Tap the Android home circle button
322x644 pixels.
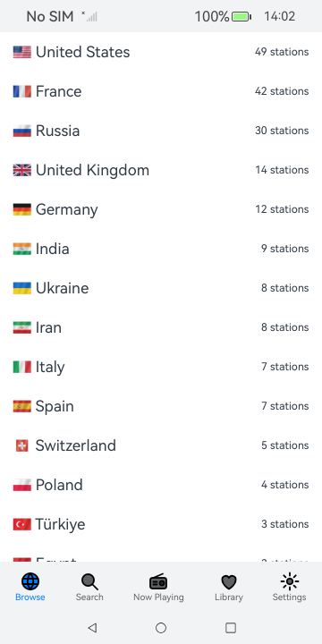coord(161,628)
